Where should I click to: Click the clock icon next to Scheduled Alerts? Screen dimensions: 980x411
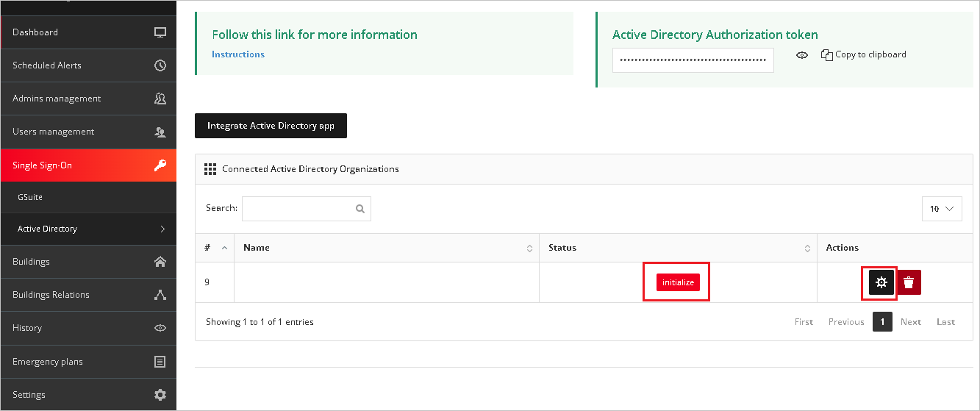tap(160, 65)
